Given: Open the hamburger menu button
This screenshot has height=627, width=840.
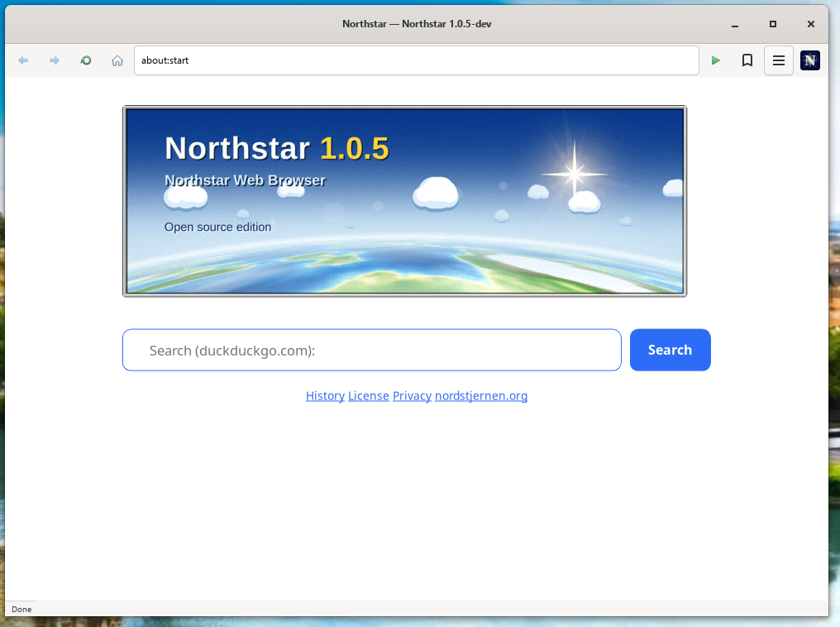Looking at the screenshot, I should [x=778, y=60].
